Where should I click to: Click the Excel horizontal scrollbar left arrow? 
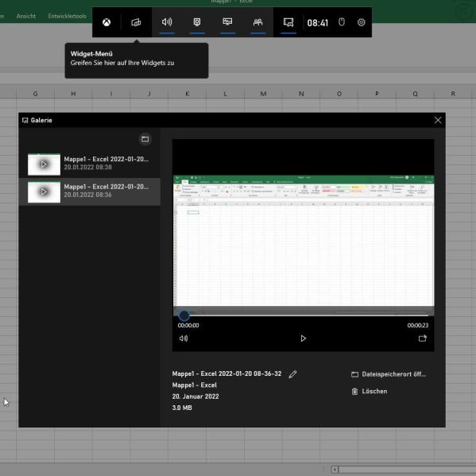tap(335, 470)
